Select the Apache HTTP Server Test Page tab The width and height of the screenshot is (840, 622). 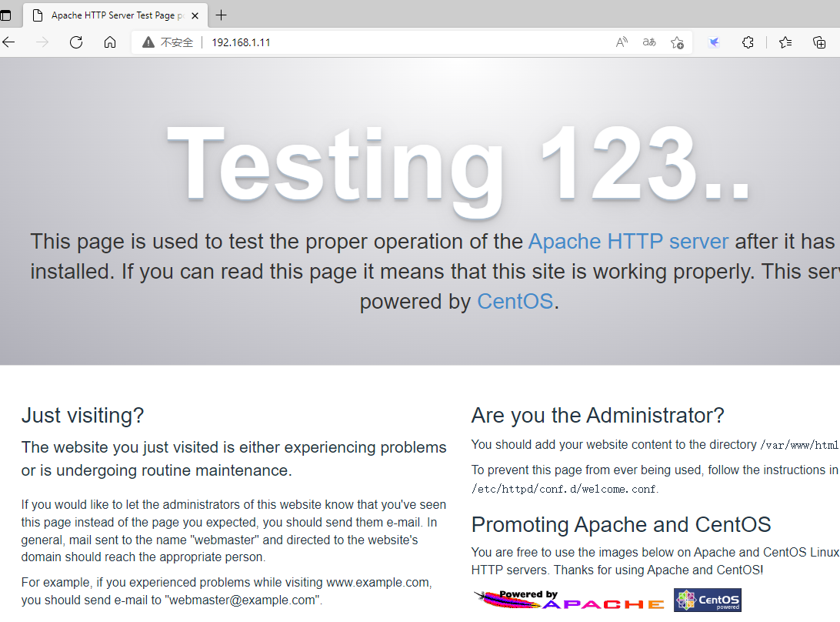(x=114, y=15)
